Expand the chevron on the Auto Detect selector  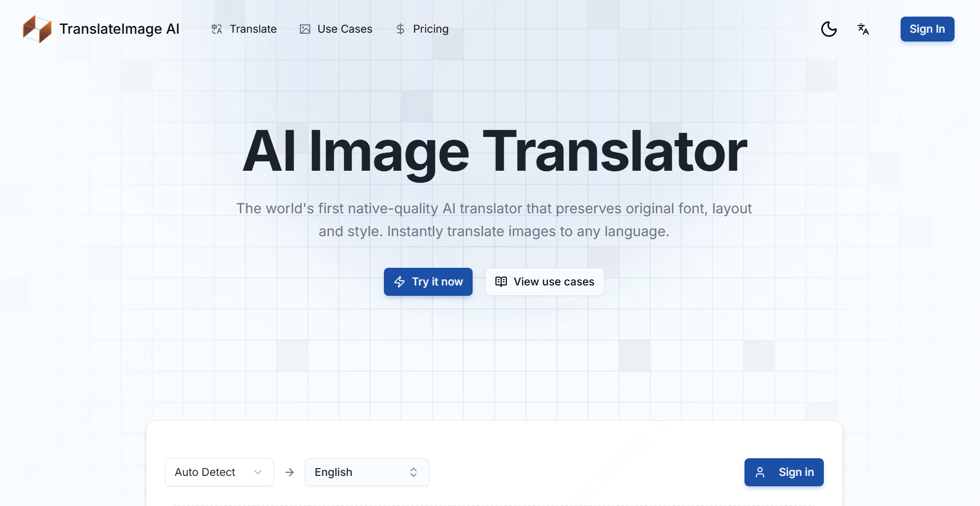[258, 472]
